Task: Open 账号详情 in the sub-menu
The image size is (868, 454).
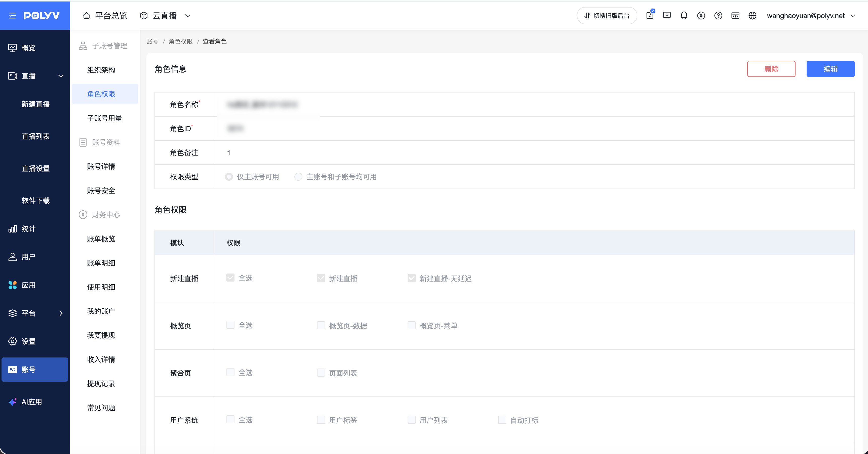Action: pos(101,166)
